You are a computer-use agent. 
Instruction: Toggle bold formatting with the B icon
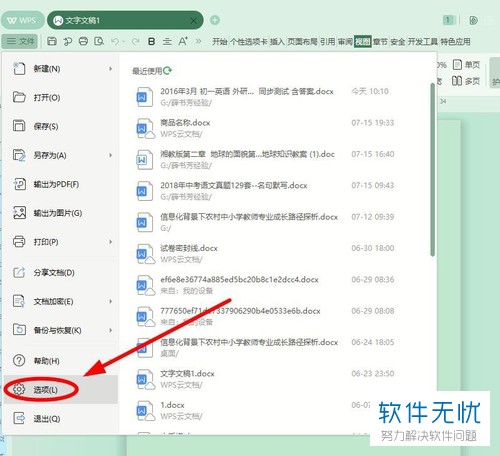(x=151, y=41)
